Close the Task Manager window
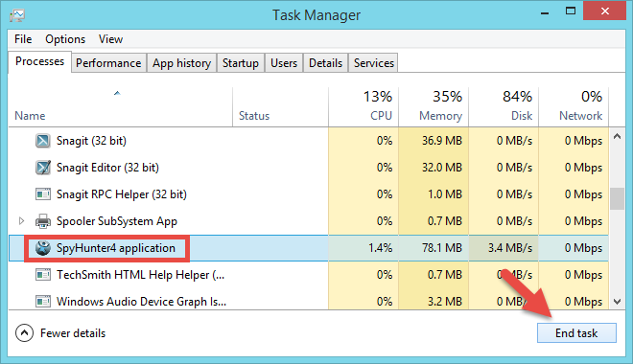This screenshot has height=364, width=633. (605, 11)
